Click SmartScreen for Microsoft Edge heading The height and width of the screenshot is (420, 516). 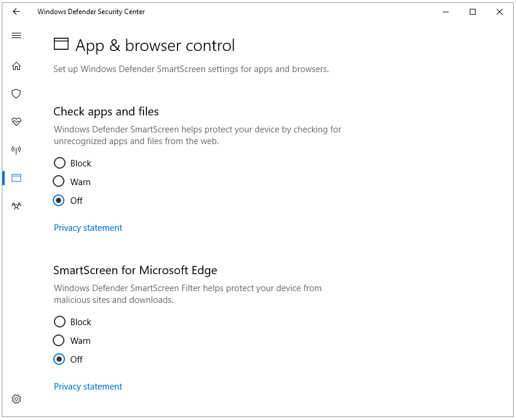135,270
